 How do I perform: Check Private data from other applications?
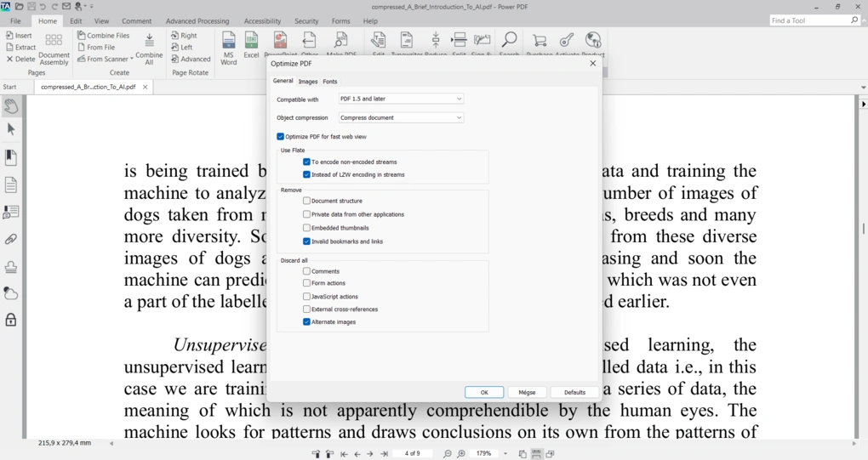[x=306, y=214]
